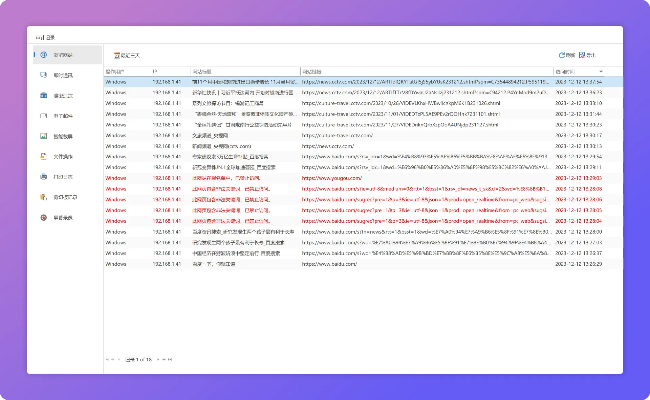Click the refresh icon in the toolbar
650x400 pixels.
[563, 54]
